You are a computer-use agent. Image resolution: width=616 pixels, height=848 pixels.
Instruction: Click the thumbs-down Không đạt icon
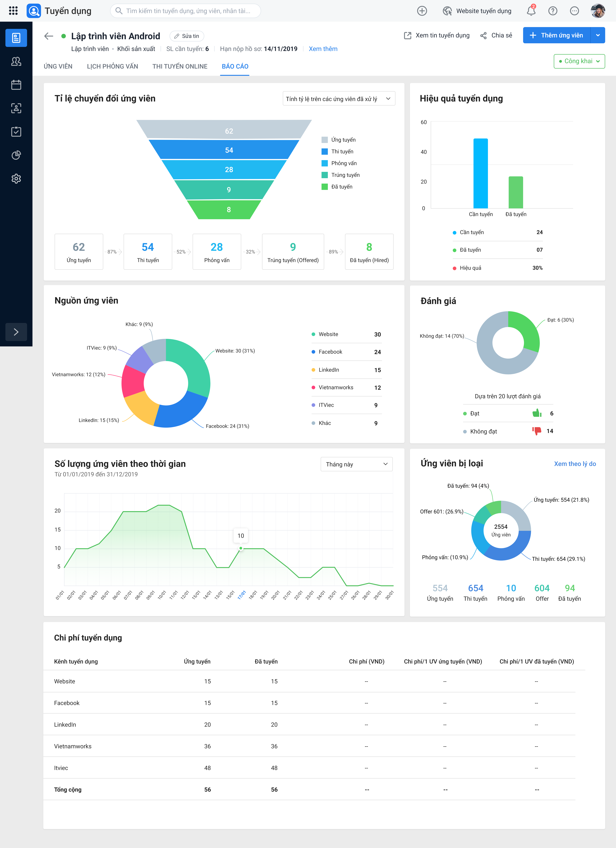537,431
